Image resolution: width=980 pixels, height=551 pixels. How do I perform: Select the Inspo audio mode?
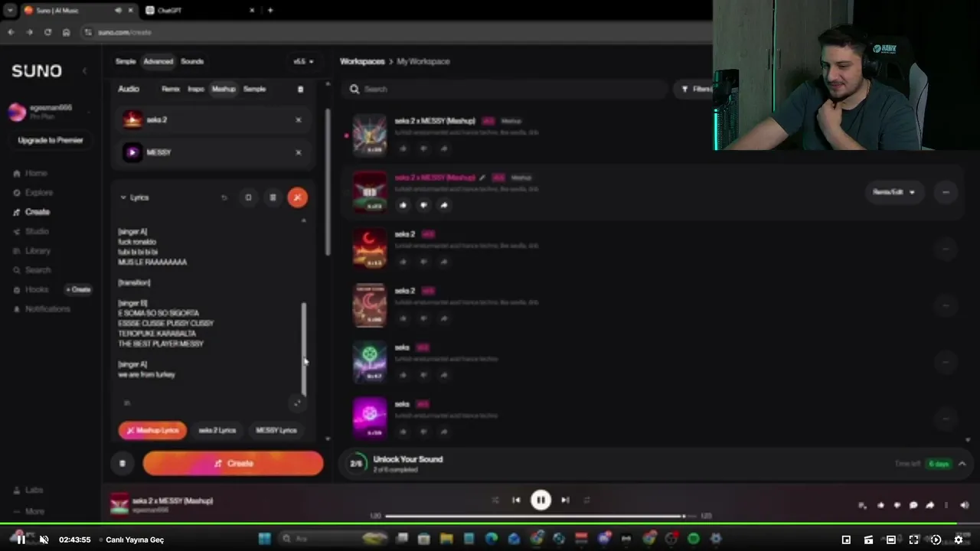click(x=196, y=89)
